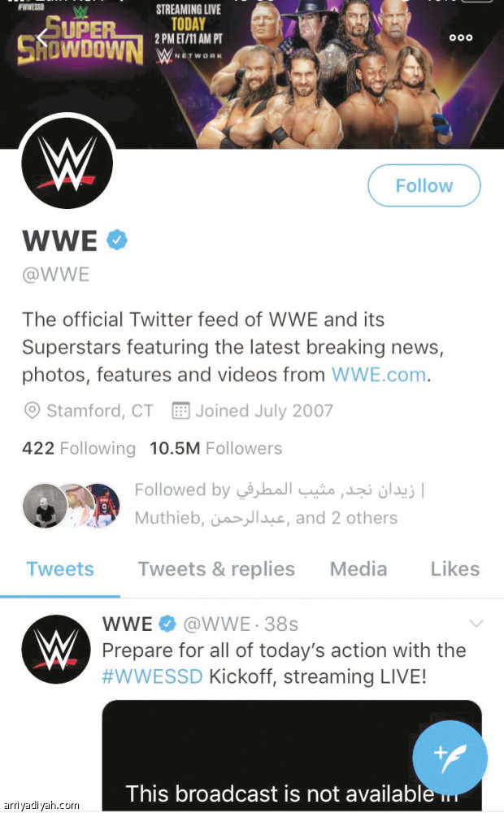The width and height of the screenshot is (504, 813).
Task: View the 10.5M Followers list
Action: coord(215,448)
